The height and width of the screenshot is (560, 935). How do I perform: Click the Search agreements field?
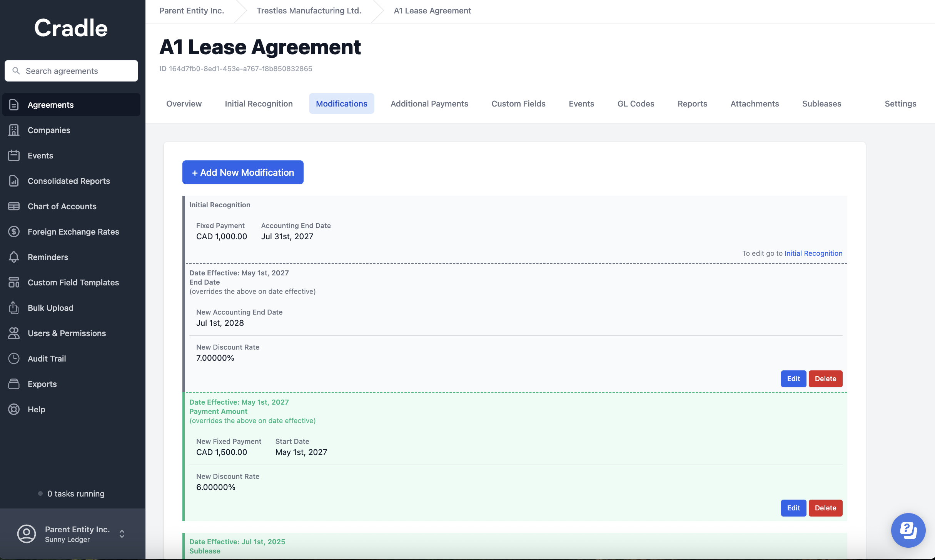tap(71, 71)
